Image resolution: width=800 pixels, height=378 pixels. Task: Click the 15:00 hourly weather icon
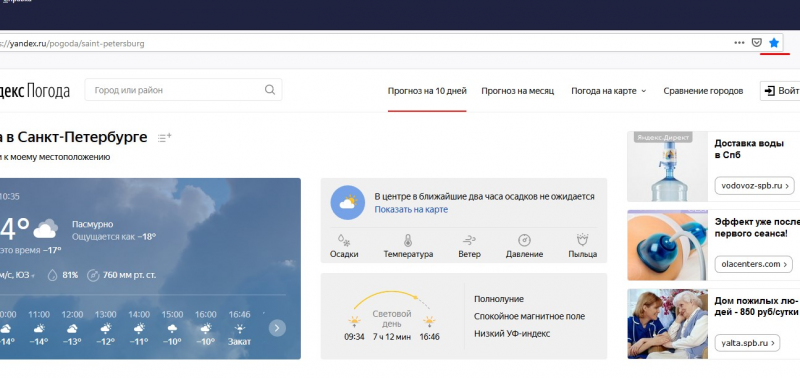172,329
